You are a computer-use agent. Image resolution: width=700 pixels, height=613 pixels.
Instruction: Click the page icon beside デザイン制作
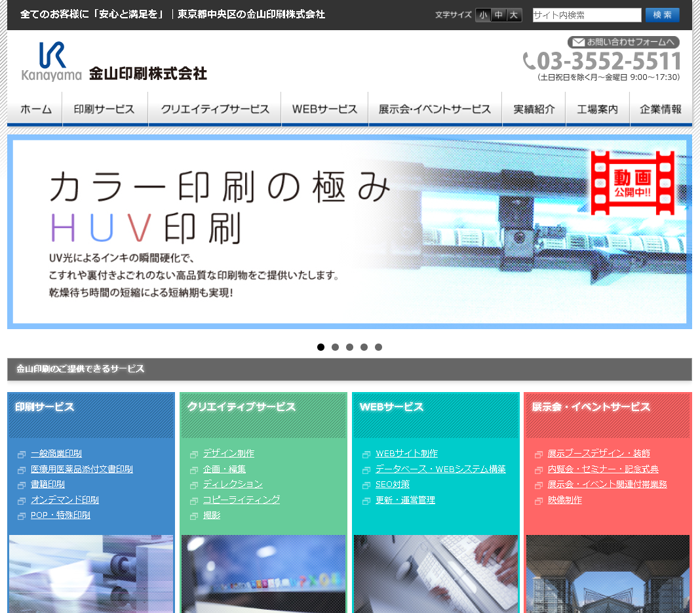(x=194, y=453)
